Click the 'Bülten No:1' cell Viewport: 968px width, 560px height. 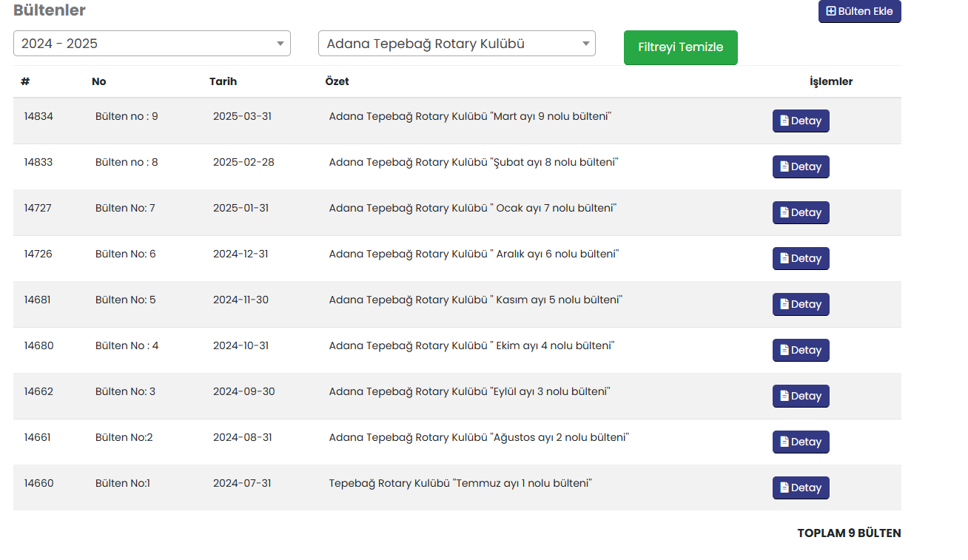pyautogui.click(x=123, y=483)
